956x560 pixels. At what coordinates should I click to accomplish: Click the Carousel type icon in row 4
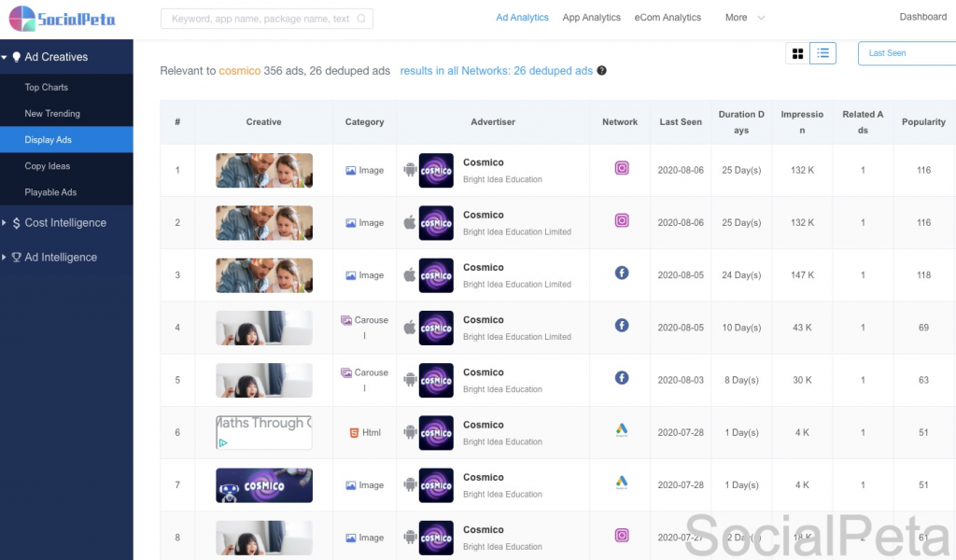coord(346,320)
